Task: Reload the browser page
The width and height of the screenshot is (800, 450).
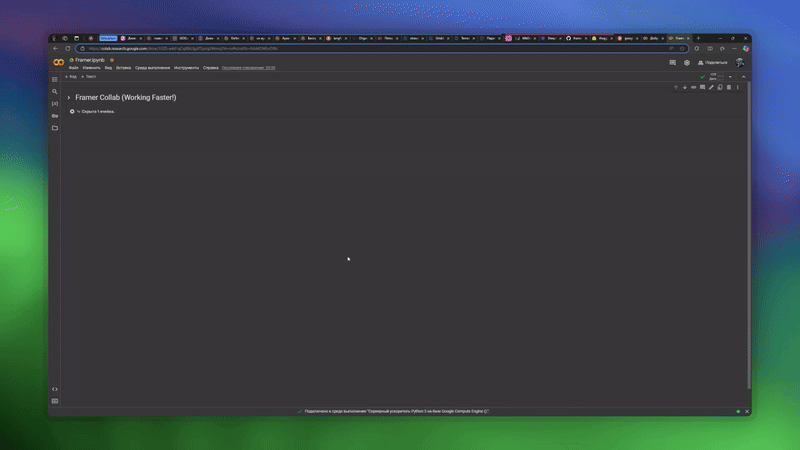Action: coord(67,48)
